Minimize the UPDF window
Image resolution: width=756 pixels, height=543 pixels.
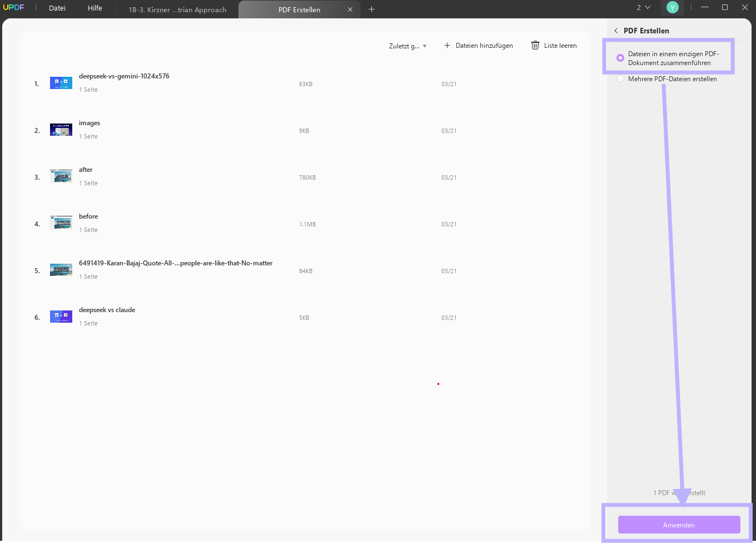click(x=705, y=7)
